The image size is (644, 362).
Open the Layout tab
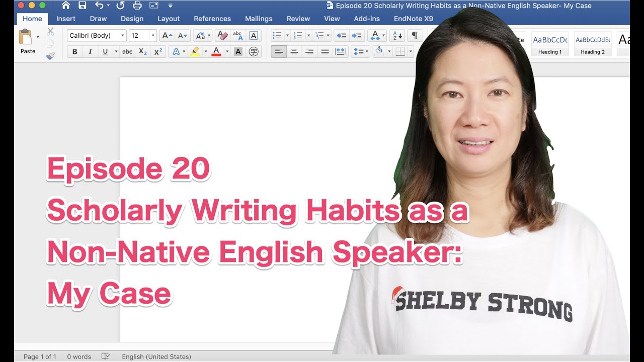169,19
